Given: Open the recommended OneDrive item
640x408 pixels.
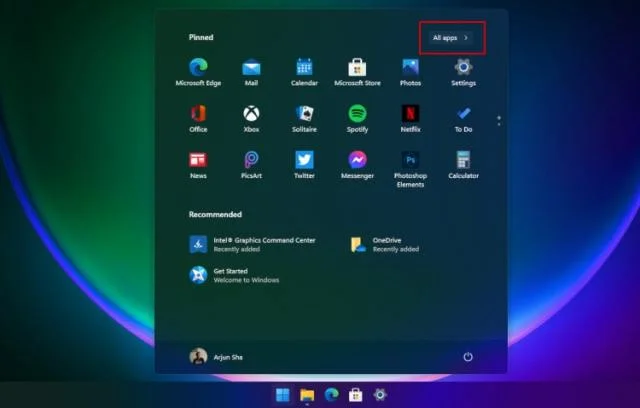Looking at the screenshot, I should point(384,244).
